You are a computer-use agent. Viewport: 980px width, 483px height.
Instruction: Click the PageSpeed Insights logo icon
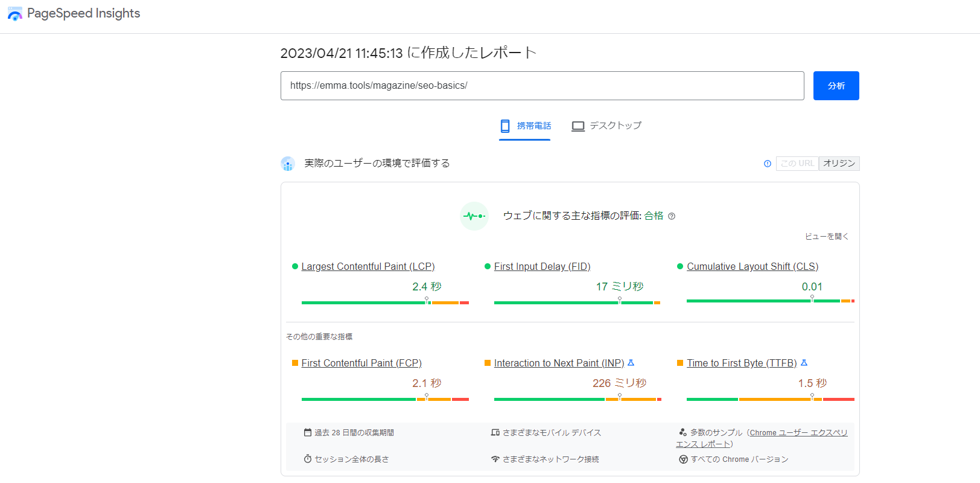pyautogui.click(x=15, y=14)
